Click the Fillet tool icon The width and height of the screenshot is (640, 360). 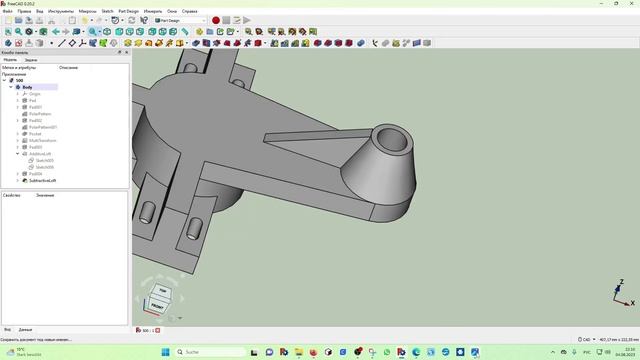(x=318, y=43)
